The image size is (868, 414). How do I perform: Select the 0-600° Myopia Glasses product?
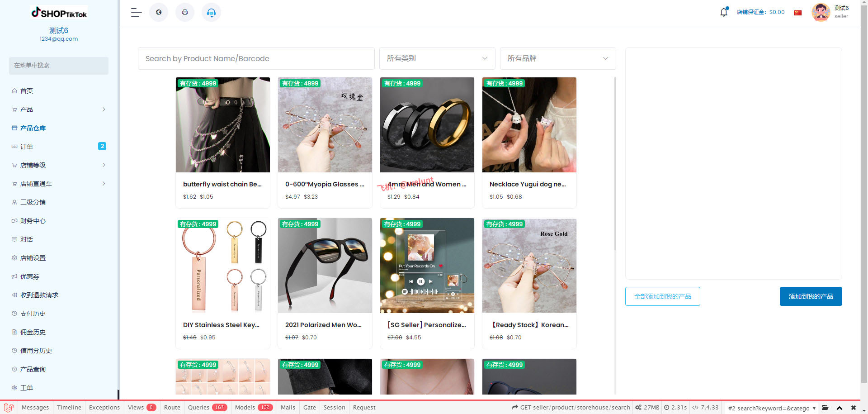tap(325, 143)
